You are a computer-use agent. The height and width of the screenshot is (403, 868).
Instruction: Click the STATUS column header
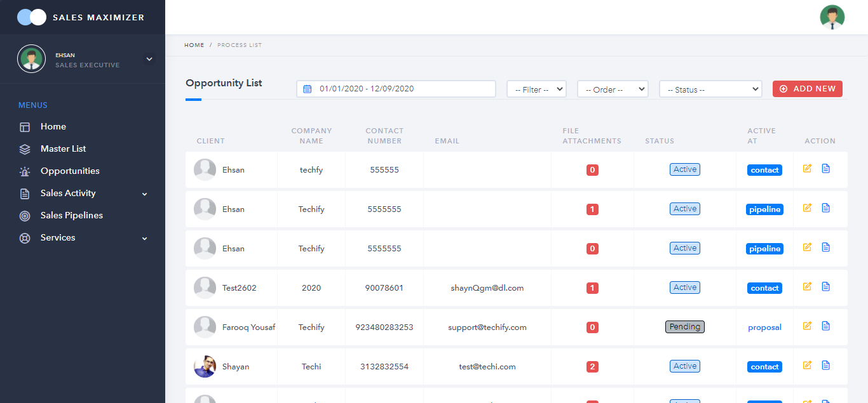click(660, 141)
